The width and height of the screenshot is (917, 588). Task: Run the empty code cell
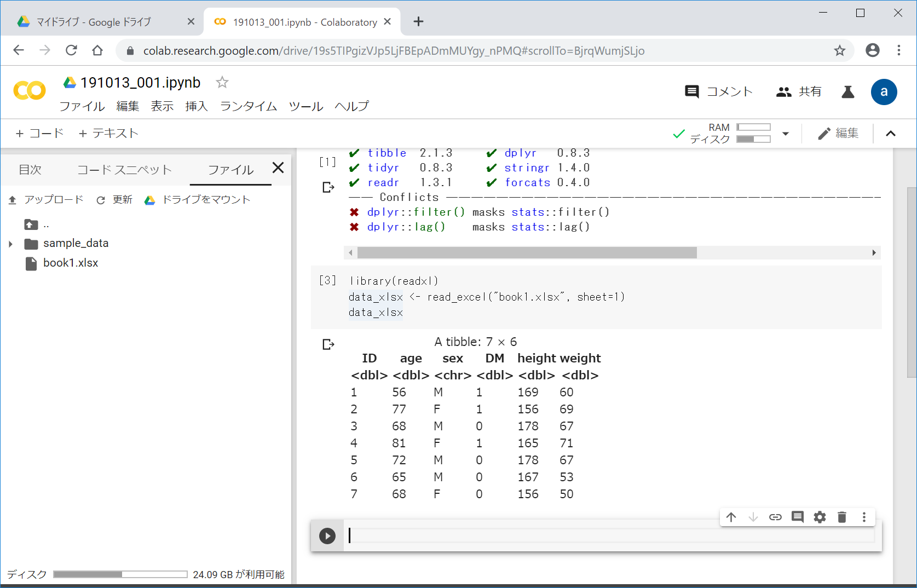click(327, 535)
